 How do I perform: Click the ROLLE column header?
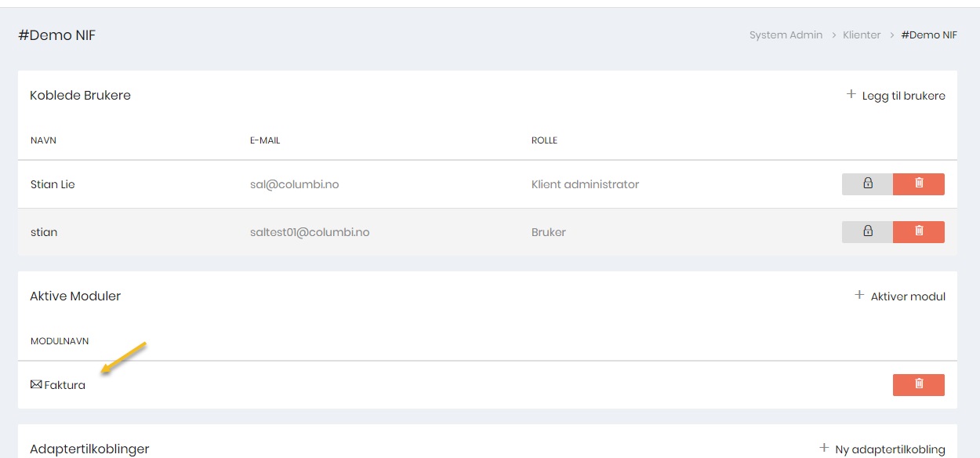point(544,140)
